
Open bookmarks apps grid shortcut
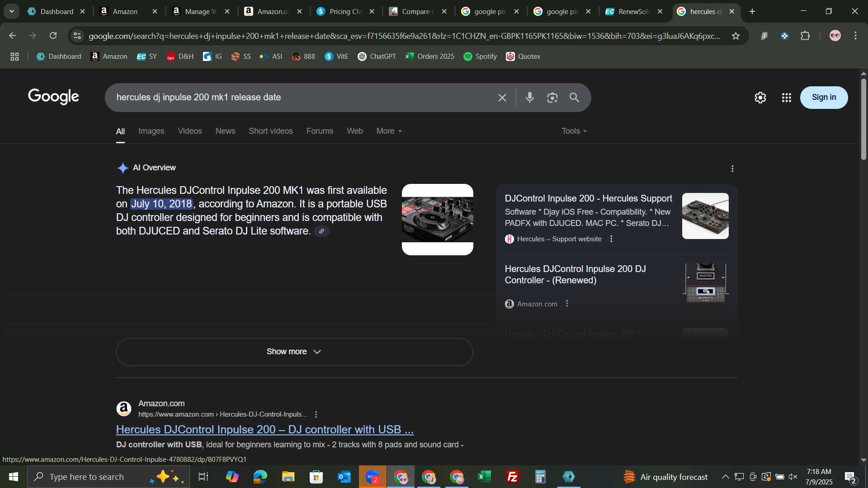click(14, 56)
